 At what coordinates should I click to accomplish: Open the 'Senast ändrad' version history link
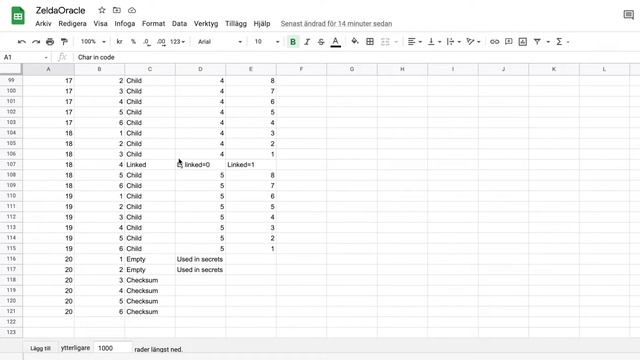(x=336, y=24)
